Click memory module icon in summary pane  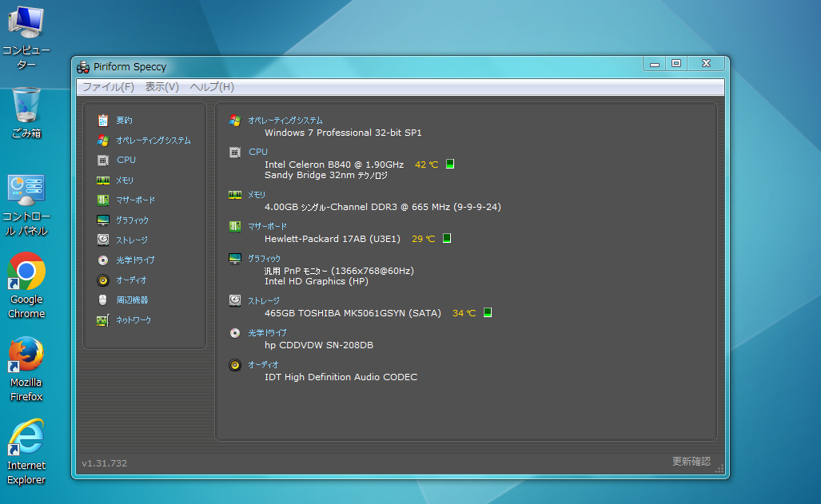pos(235,195)
